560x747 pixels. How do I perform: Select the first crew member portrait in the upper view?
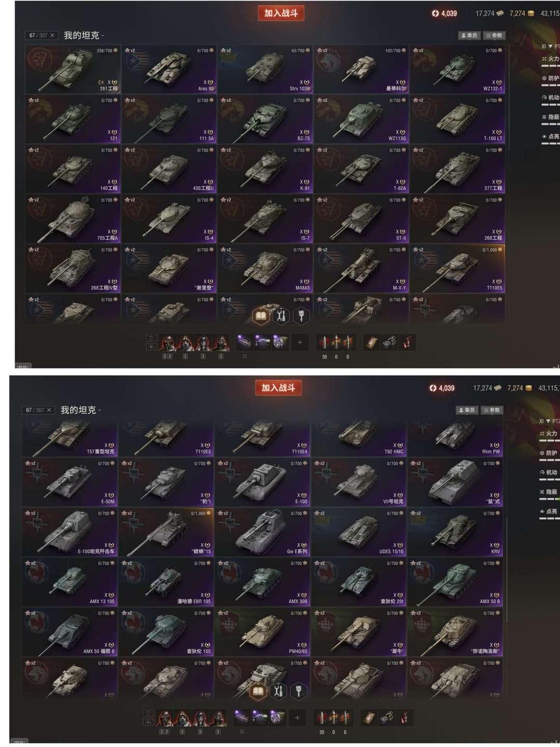[x=167, y=342]
